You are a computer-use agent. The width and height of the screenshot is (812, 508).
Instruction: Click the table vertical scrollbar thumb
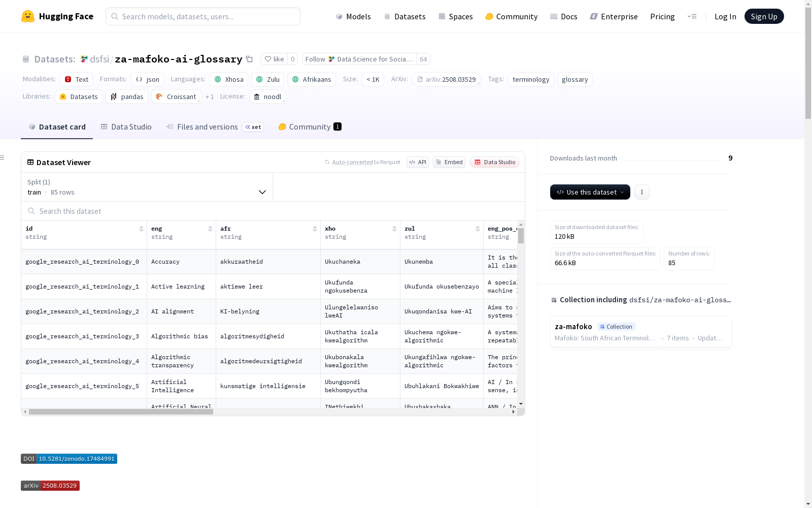(x=521, y=236)
